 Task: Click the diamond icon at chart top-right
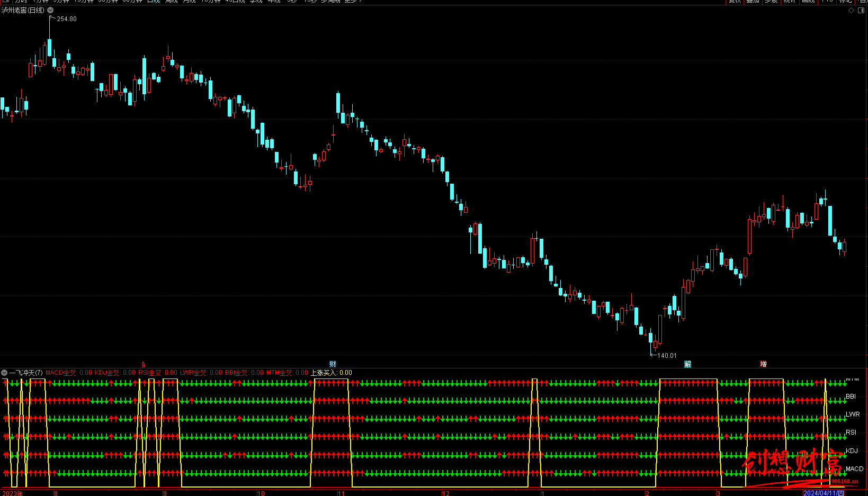pyautogui.click(x=852, y=10)
